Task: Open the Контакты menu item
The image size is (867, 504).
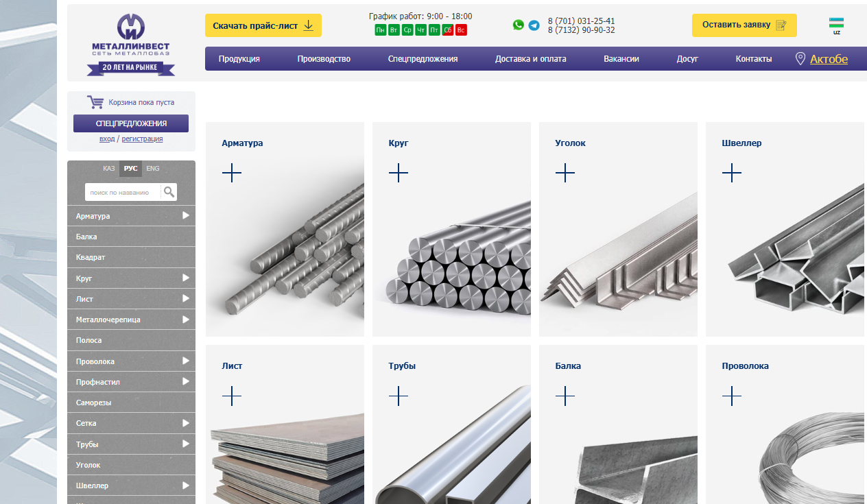Action: (x=754, y=59)
